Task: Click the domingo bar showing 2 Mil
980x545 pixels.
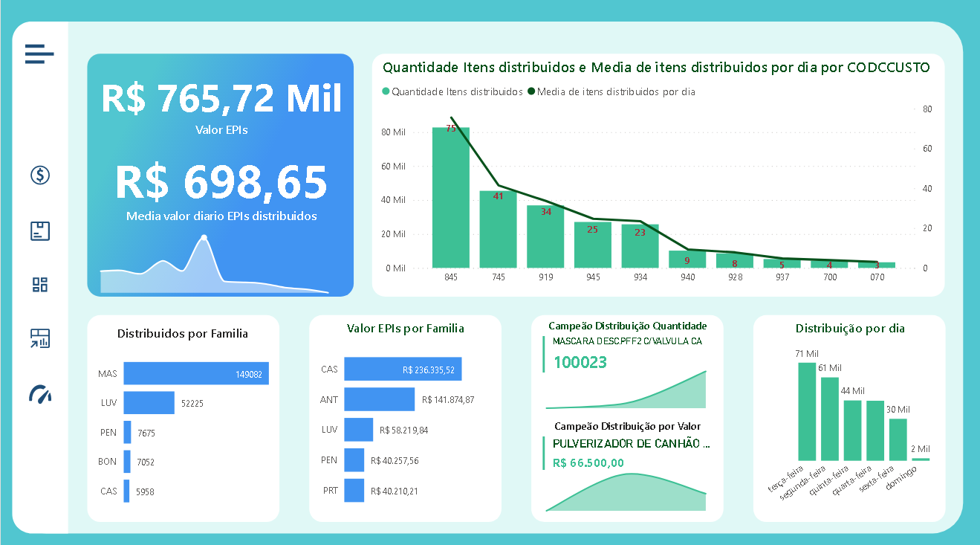Action: pos(921,459)
